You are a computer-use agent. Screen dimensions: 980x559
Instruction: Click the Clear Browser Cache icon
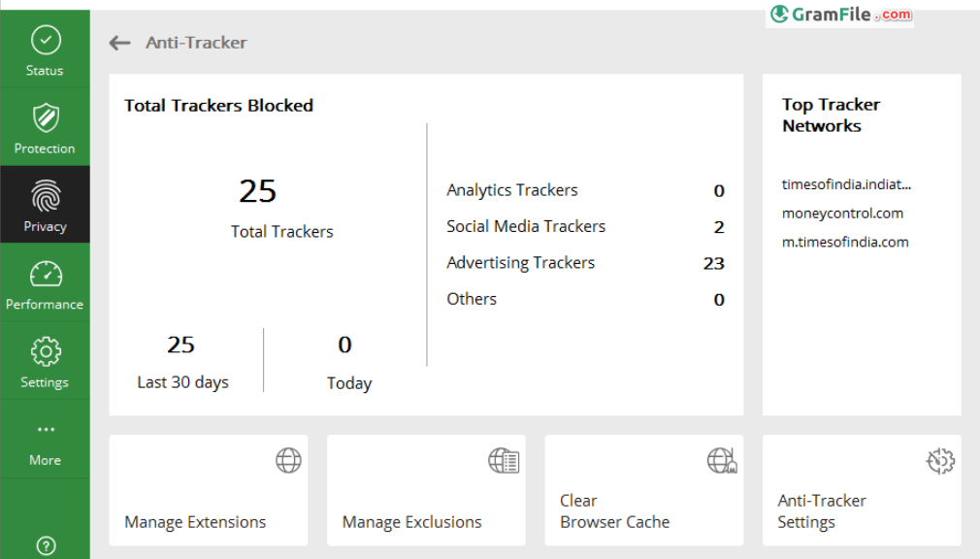(x=722, y=461)
